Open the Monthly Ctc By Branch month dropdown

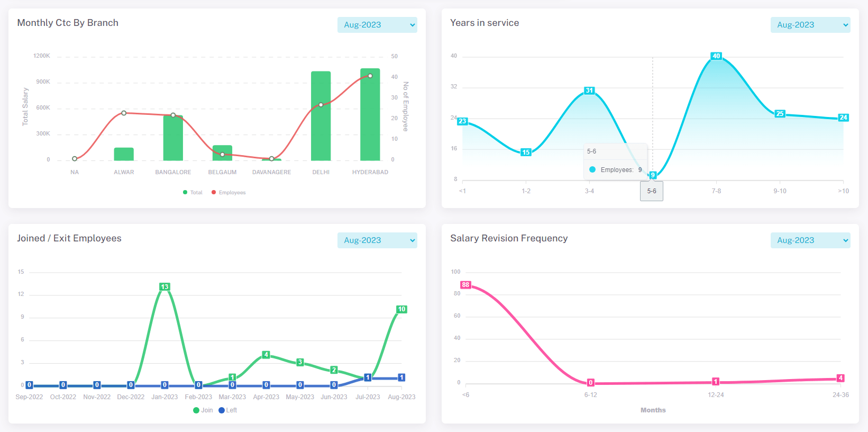pos(377,25)
